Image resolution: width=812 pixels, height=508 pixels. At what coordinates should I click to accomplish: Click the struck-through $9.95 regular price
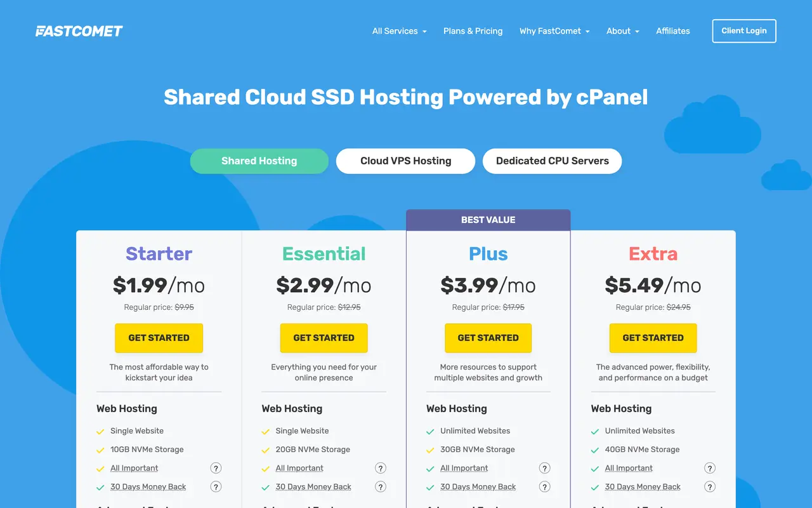184,307
